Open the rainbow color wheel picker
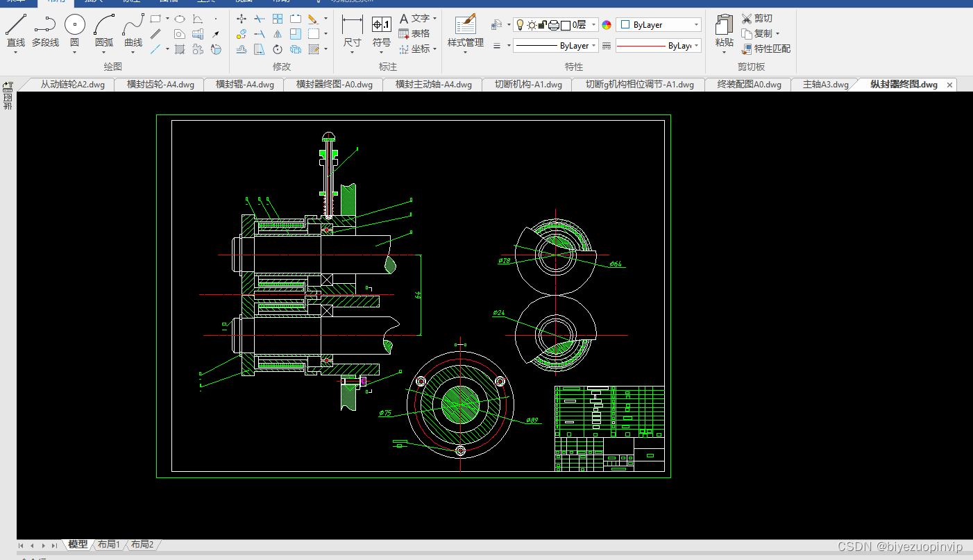This screenshot has width=973, height=560. [607, 25]
